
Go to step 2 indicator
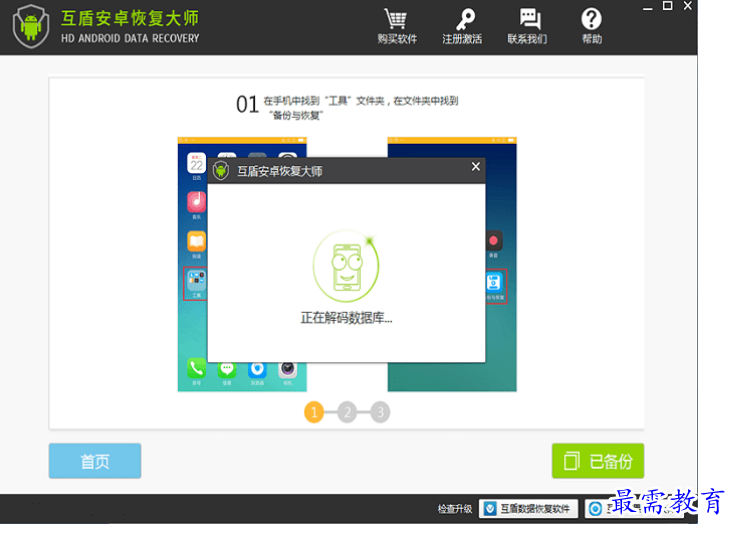[347, 412]
